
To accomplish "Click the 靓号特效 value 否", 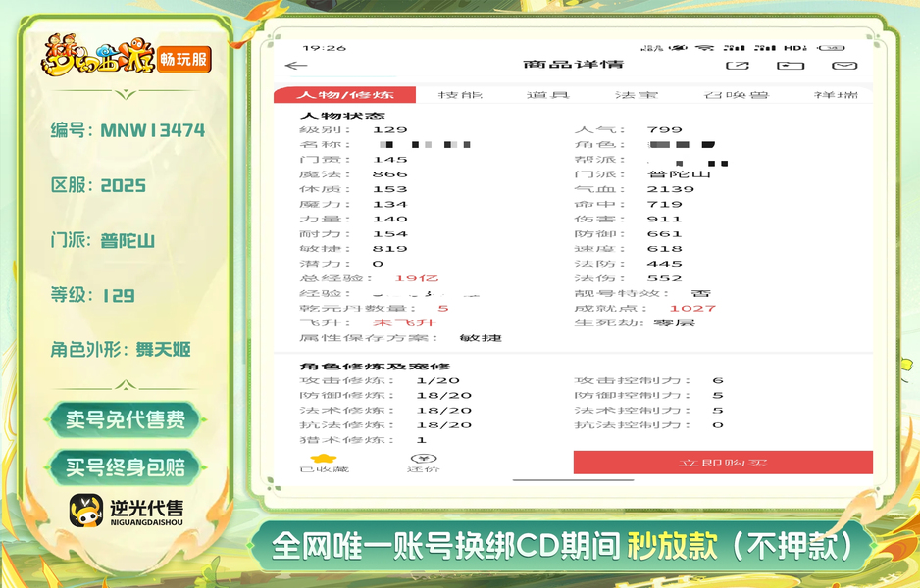I will 700,293.
